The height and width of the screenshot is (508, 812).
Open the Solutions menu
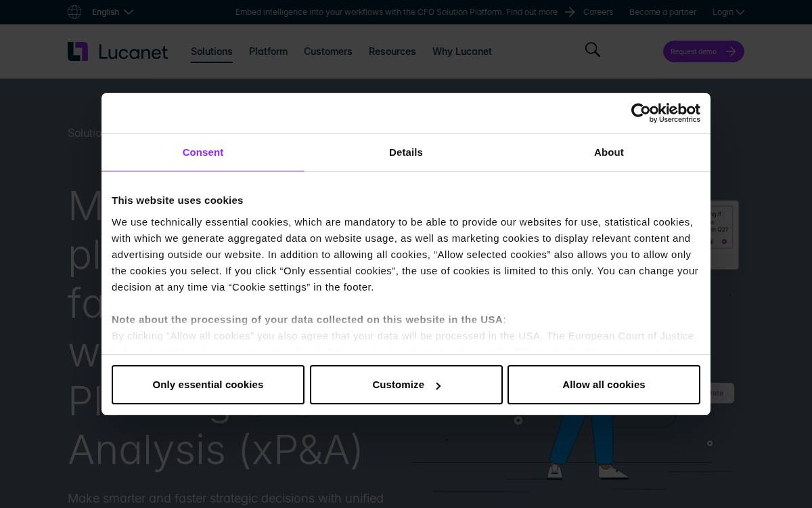(211, 51)
